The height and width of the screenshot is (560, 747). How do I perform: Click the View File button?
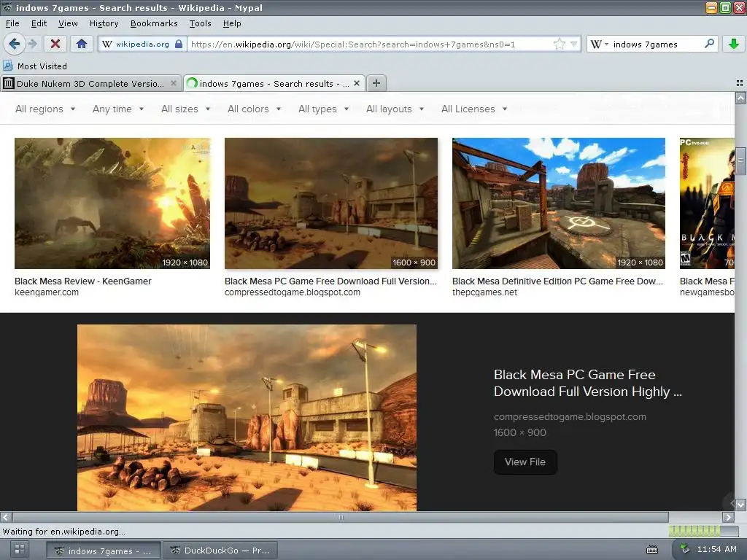525,462
